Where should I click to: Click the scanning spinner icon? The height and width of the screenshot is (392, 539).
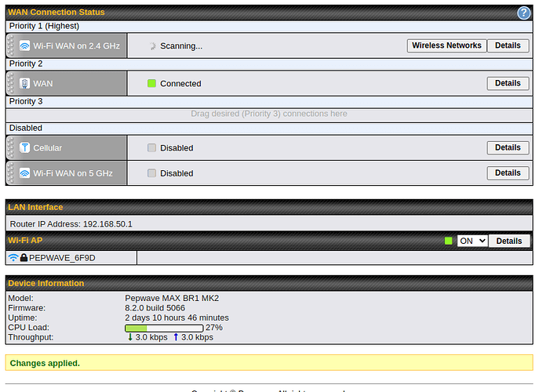pos(152,46)
